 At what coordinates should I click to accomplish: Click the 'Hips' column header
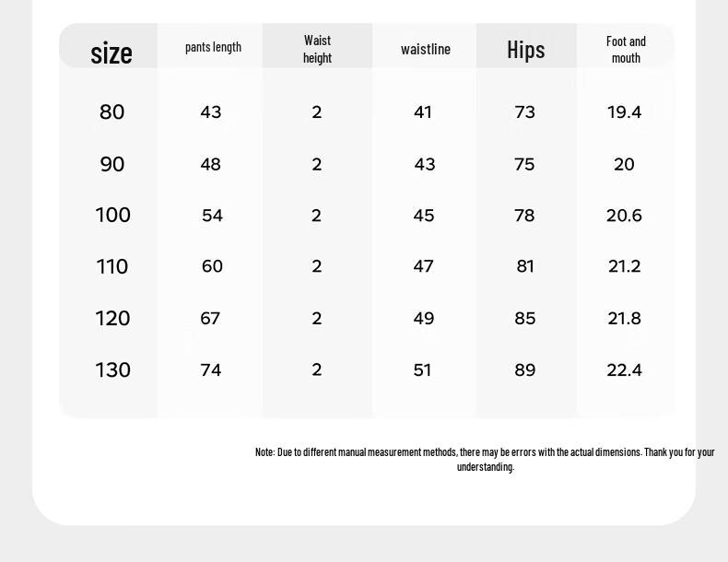click(525, 49)
